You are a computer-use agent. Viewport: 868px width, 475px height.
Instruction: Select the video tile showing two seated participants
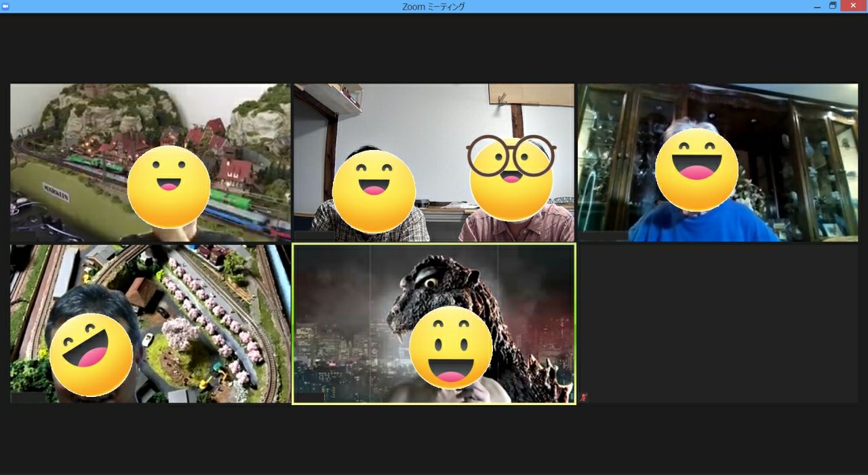click(433, 162)
